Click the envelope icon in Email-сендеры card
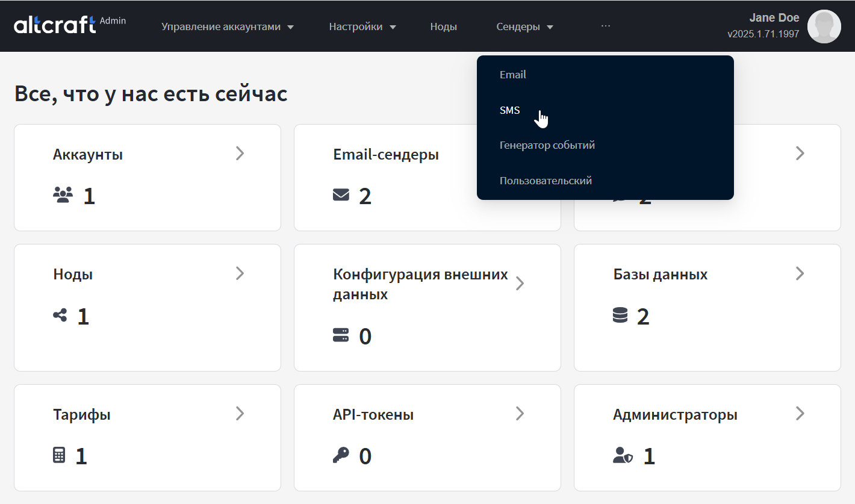 pyautogui.click(x=341, y=194)
